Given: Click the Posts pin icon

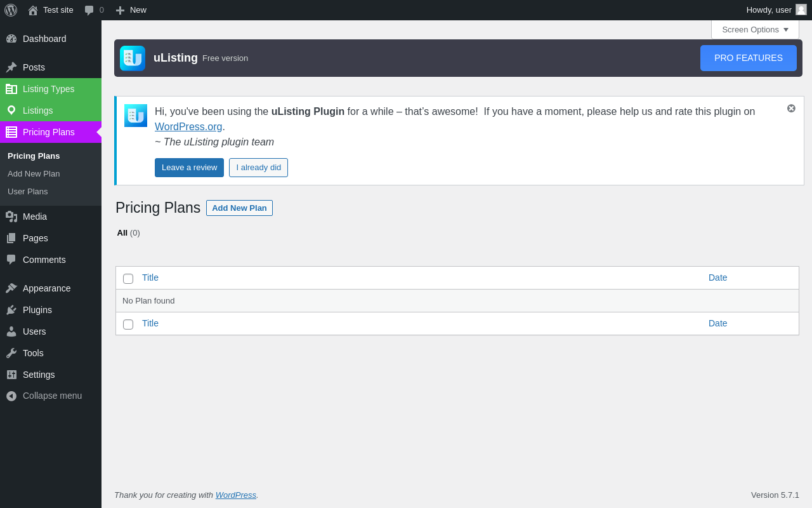Looking at the screenshot, I should click(x=11, y=67).
